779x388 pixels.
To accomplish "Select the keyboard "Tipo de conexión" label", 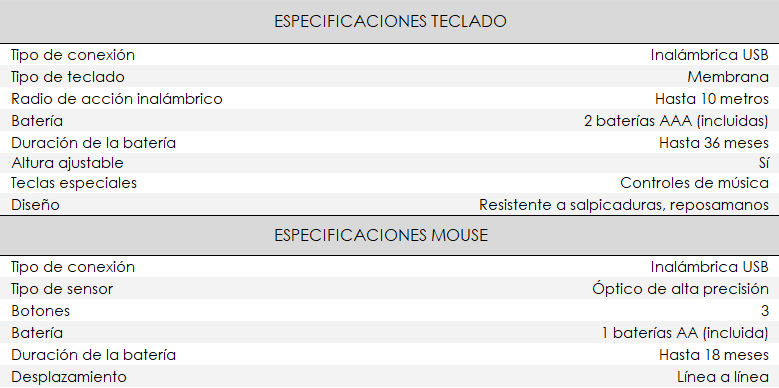I will click(73, 55).
